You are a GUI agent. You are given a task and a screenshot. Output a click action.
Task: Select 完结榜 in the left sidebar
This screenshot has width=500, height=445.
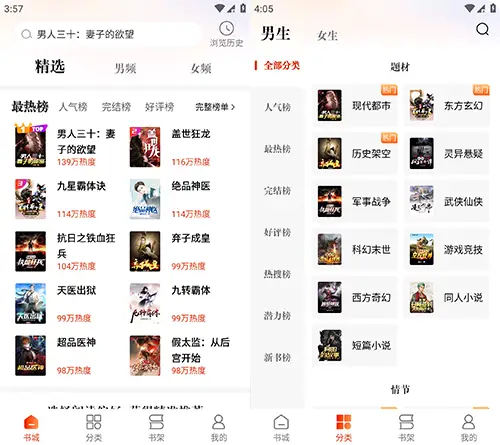point(277,191)
